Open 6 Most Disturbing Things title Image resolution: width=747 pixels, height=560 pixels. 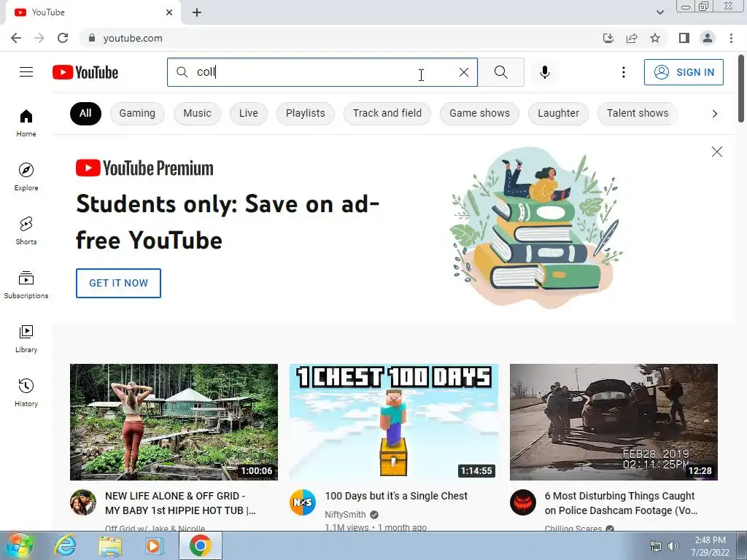point(622,503)
